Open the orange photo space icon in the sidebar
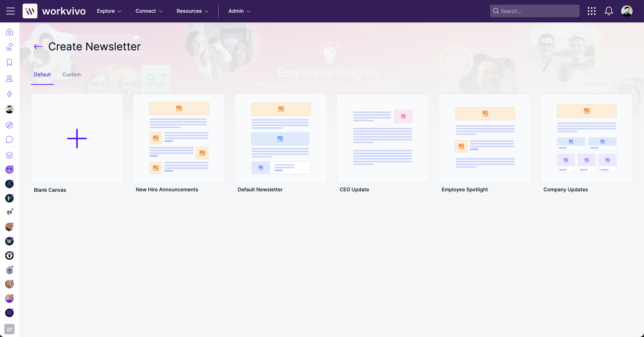Image resolution: width=644 pixels, height=337 pixels. (x=9, y=227)
